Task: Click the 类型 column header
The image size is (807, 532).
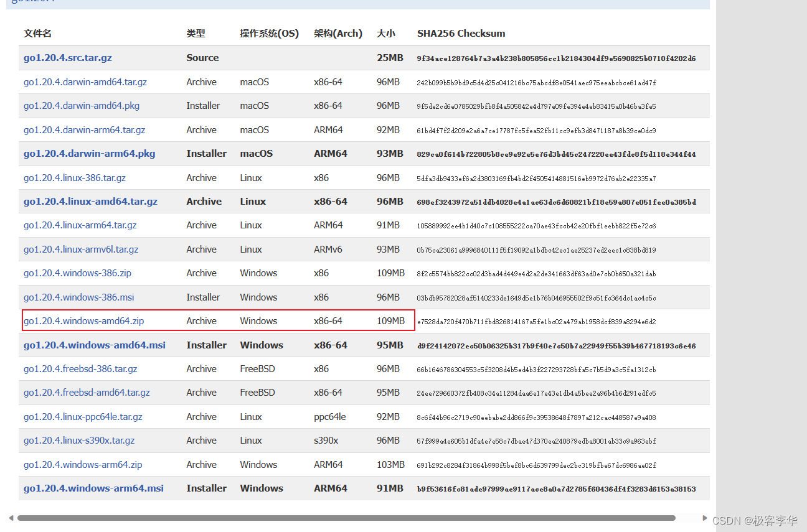Action: (x=196, y=34)
